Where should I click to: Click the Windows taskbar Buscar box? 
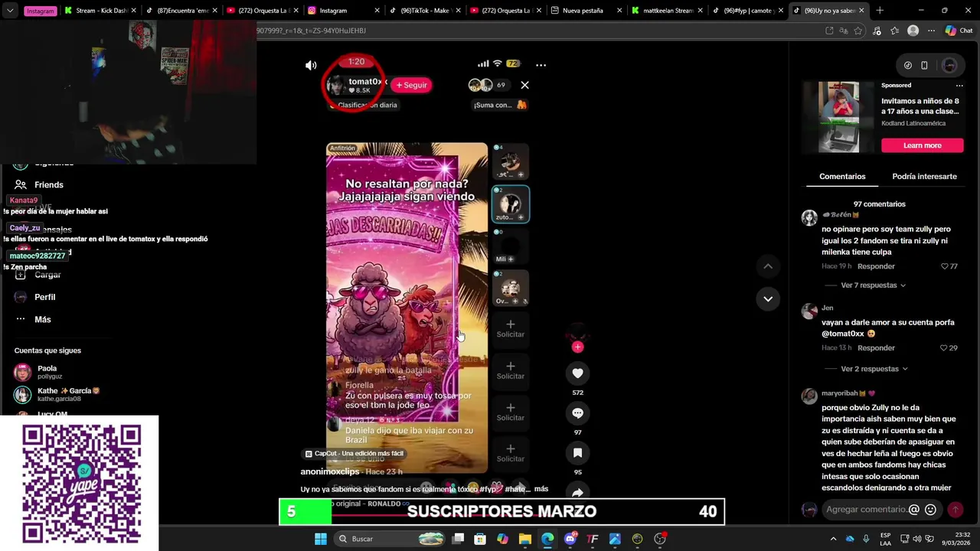[x=390, y=539]
